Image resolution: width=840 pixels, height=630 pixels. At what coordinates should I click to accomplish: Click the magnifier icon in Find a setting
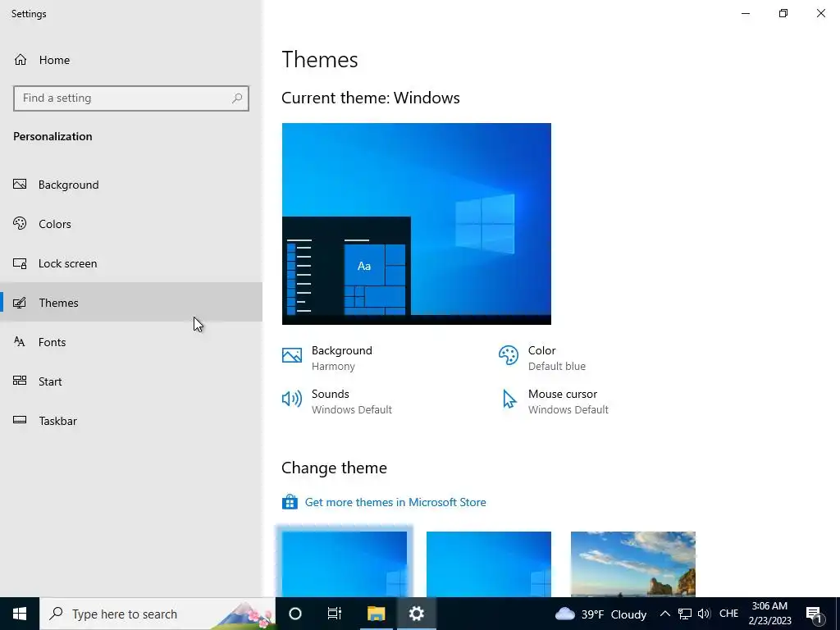(x=237, y=98)
